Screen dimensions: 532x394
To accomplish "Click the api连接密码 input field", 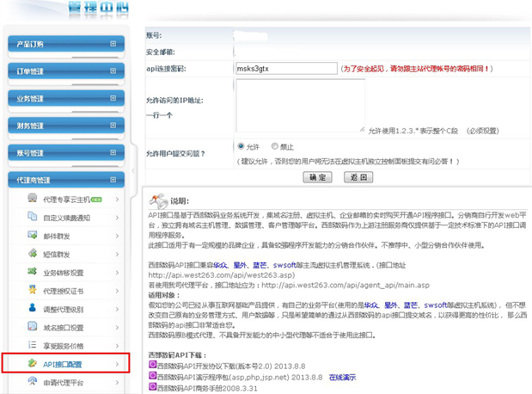I will 284,68.
